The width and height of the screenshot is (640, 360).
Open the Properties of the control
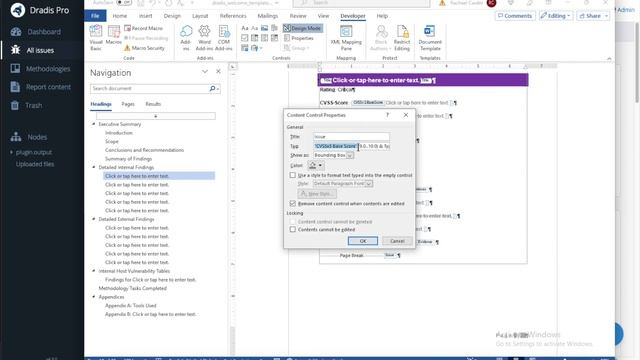pyautogui.click(x=299, y=38)
